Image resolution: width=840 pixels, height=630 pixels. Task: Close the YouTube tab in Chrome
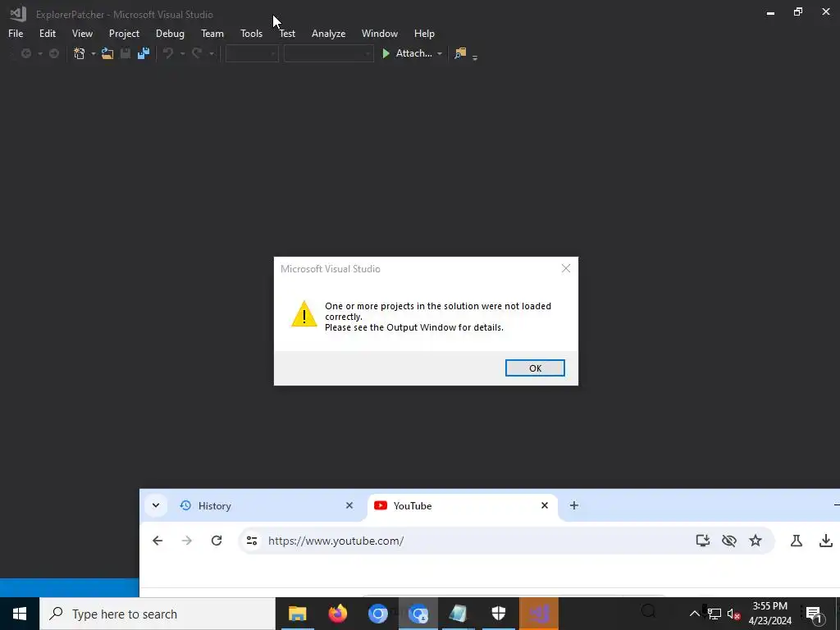tap(545, 505)
